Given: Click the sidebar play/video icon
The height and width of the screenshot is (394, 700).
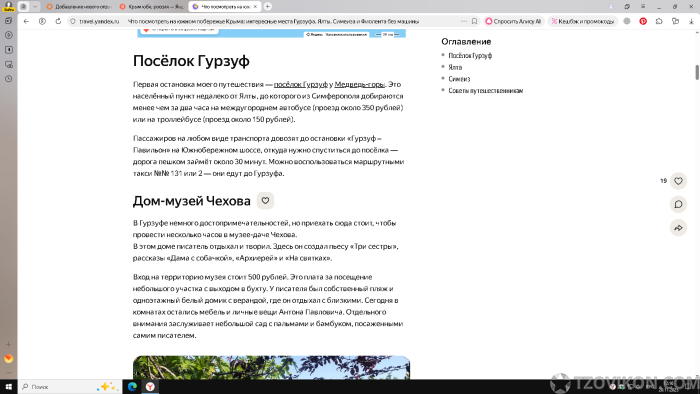Looking at the screenshot, I should pyautogui.click(x=8, y=35).
